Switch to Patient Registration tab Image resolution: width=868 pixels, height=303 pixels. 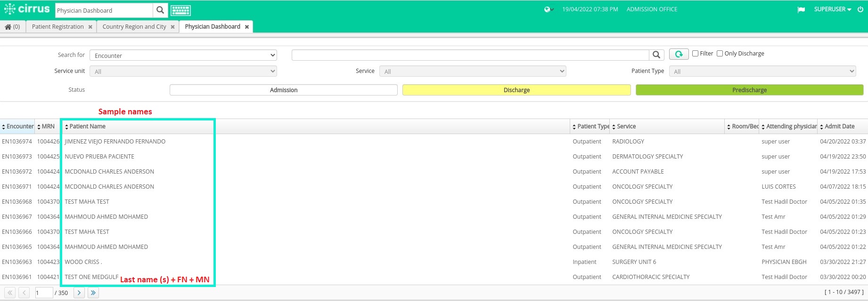58,27
